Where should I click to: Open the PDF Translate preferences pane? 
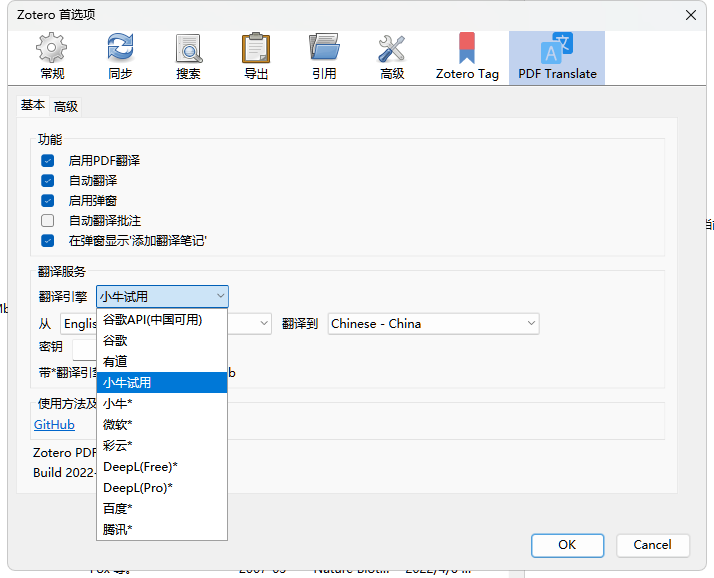557,57
